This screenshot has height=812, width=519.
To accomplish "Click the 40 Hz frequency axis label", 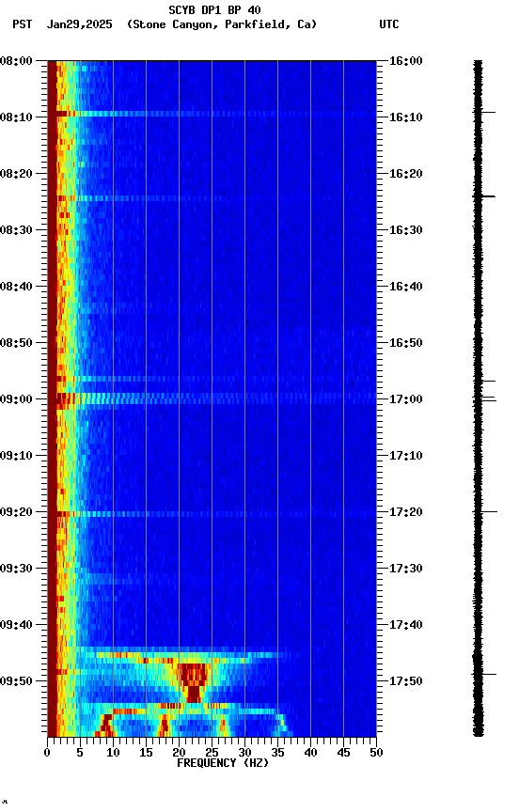I will tap(310, 753).
